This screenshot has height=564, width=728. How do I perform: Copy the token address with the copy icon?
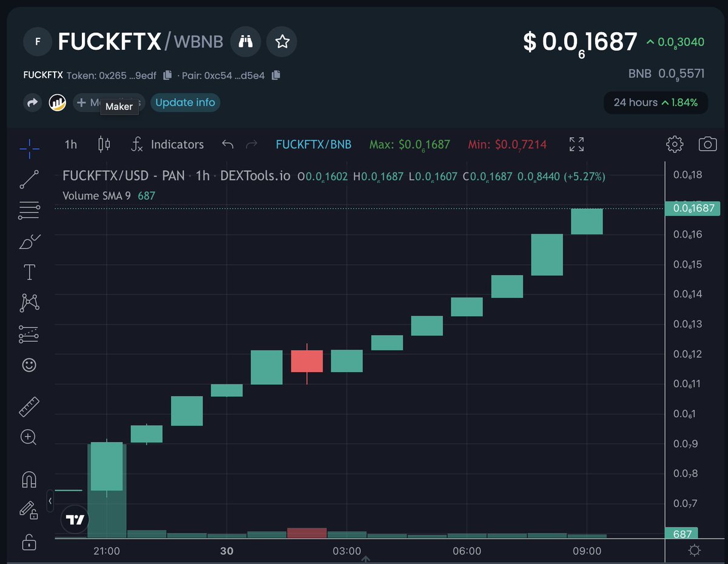point(167,75)
